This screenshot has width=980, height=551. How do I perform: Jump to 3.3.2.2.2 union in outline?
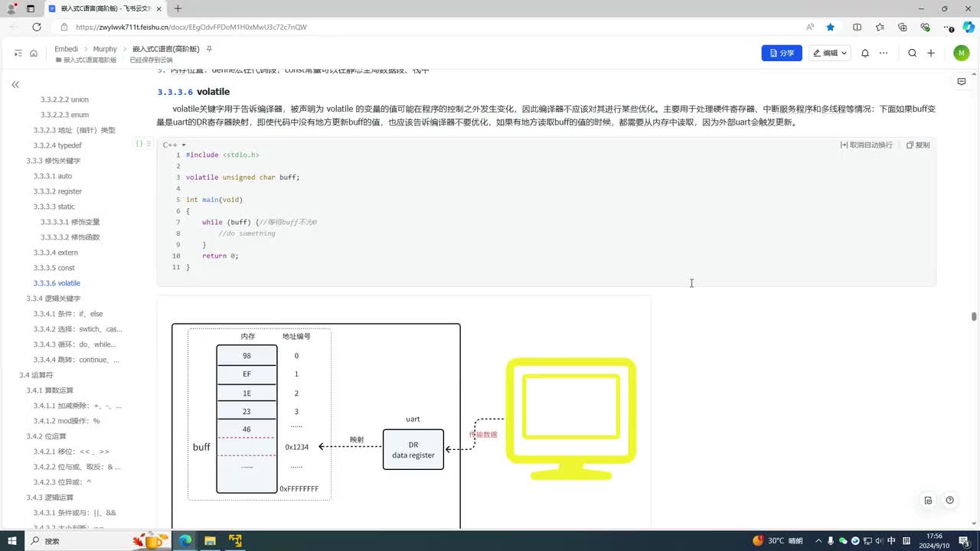point(64,99)
